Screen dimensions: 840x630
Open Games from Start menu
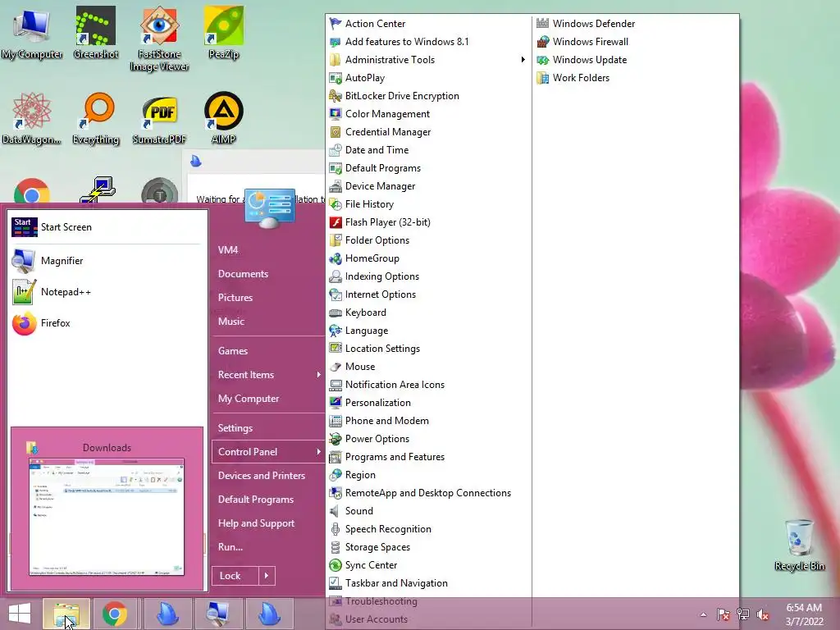click(x=232, y=351)
